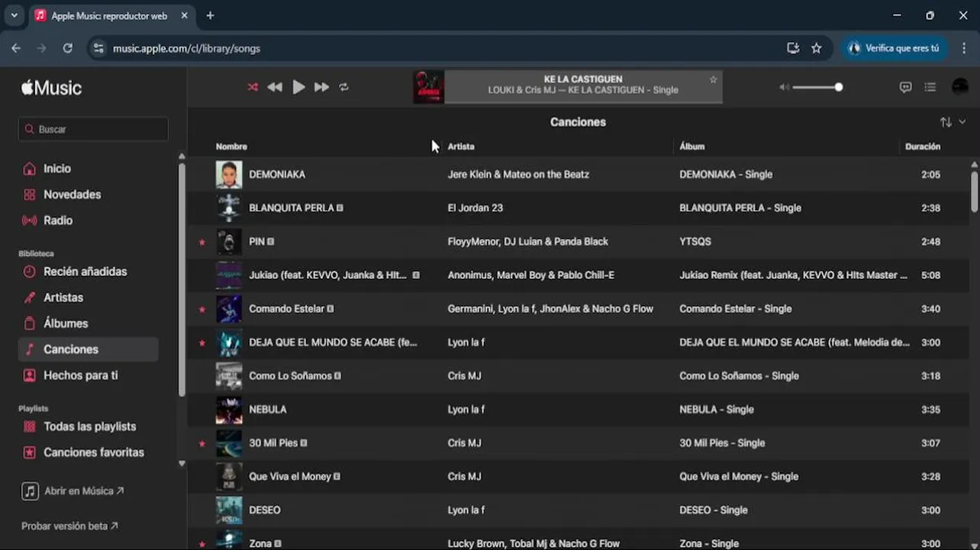Open album YTSQS
980x550 pixels.
[695, 242]
